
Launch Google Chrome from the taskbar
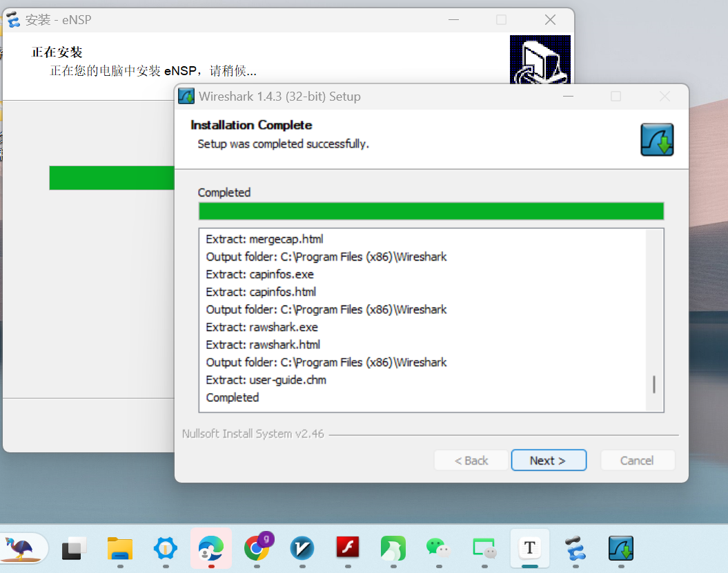coord(257,549)
